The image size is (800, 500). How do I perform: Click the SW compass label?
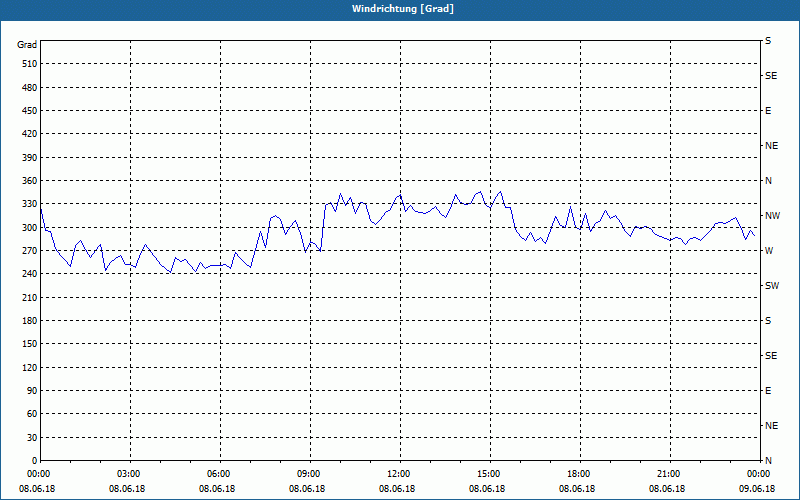click(x=772, y=286)
